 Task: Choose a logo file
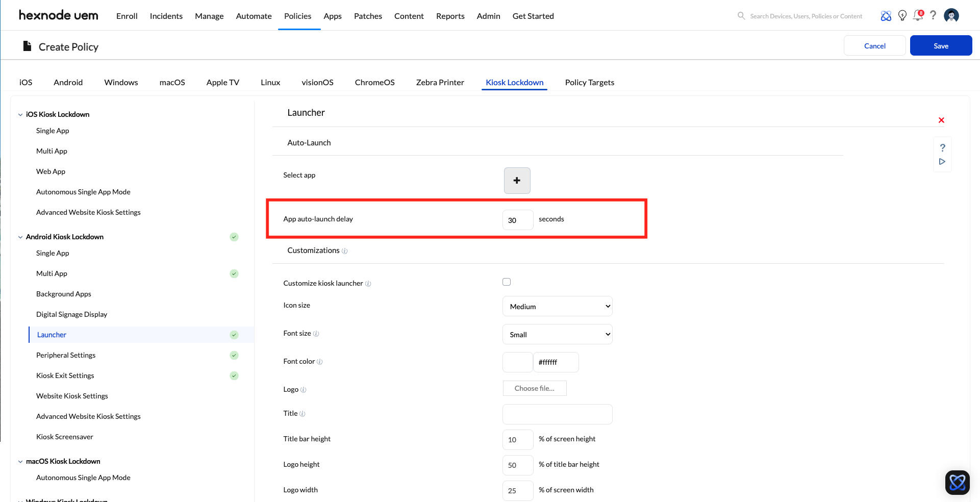click(535, 388)
